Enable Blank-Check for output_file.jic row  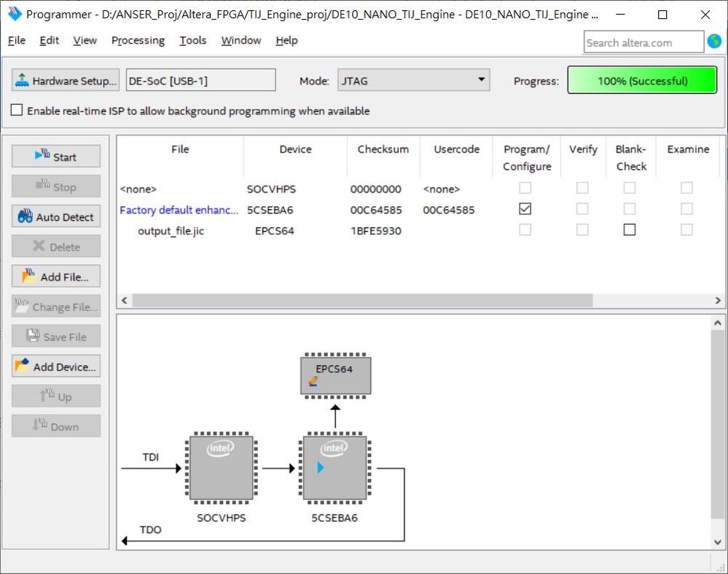point(630,229)
